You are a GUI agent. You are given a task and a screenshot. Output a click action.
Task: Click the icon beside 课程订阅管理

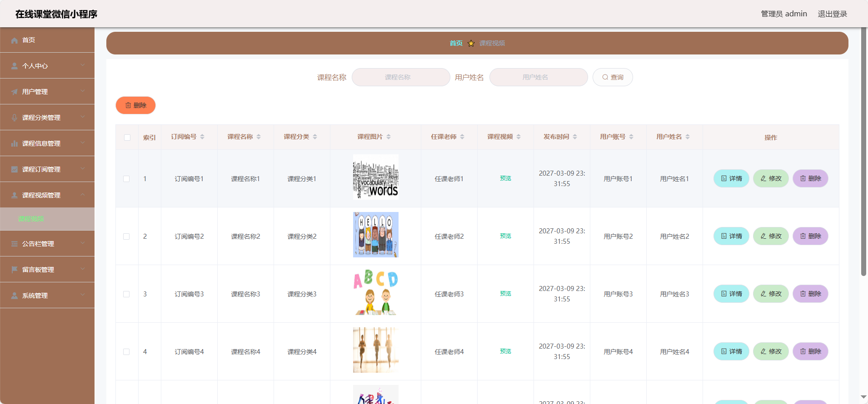15,169
